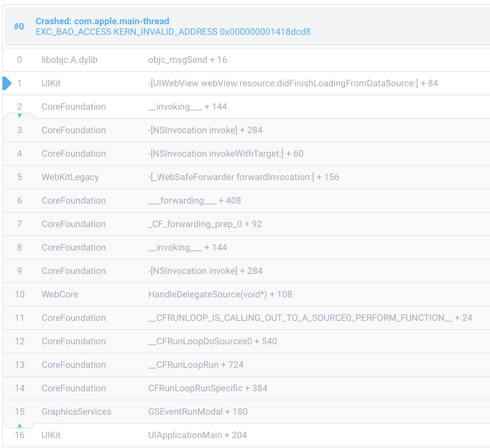Click the WebKitLegacy library name
This screenshot has width=490, height=448.
[x=70, y=177]
